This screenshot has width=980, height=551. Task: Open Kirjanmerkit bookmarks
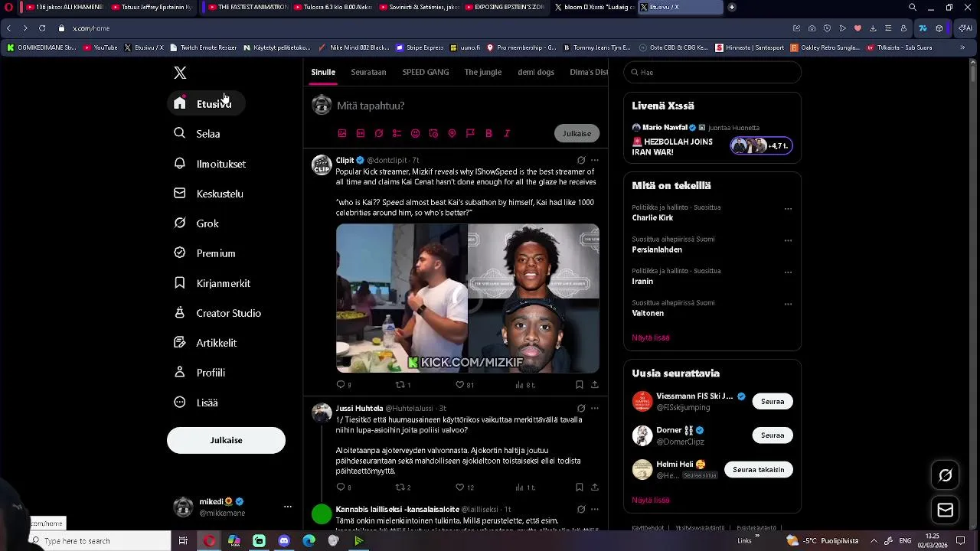pyautogui.click(x=212, y=283)
